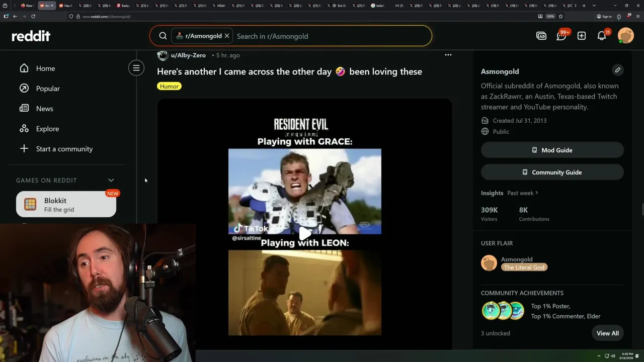Switch to the H1 20 tab
This screenshot has height=362, width=644.
pyautogui.click(x=398, y=6)
